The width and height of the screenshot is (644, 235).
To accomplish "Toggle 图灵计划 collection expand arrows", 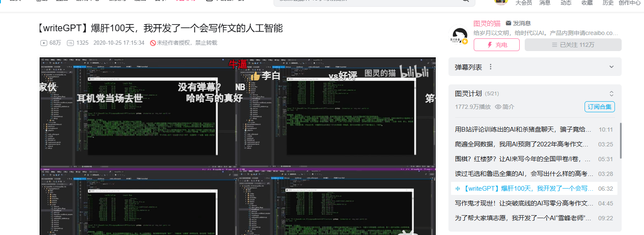I will coord(612,94).
